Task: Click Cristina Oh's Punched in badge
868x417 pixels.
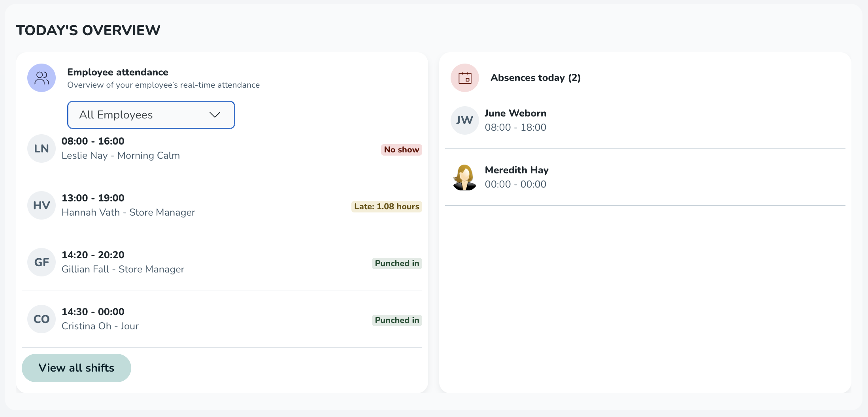Action: (397, 320)
